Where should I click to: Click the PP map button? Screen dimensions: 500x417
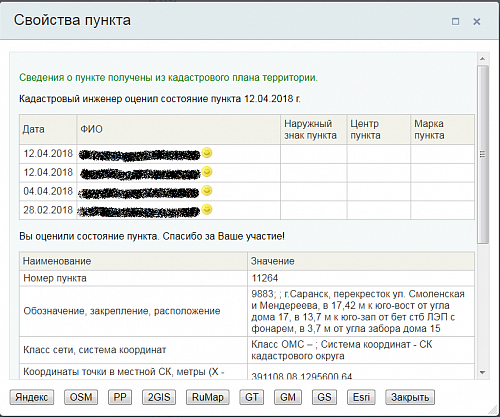point(120,397)
